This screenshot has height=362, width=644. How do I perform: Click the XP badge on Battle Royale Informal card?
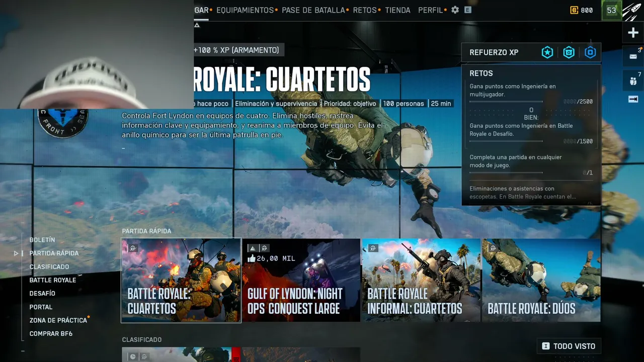pyautogui.click(x=373, y=248)
